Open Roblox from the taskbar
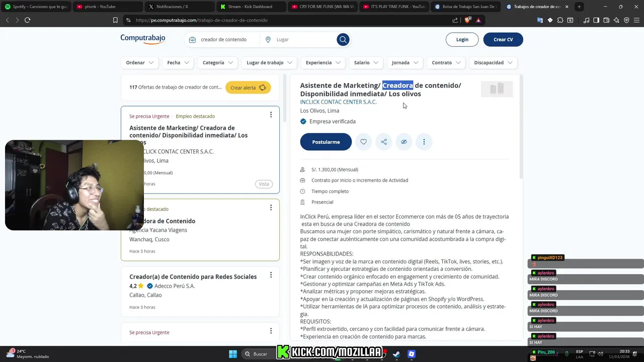This screenshot has height=362, width=644. (x=412, y=354)
